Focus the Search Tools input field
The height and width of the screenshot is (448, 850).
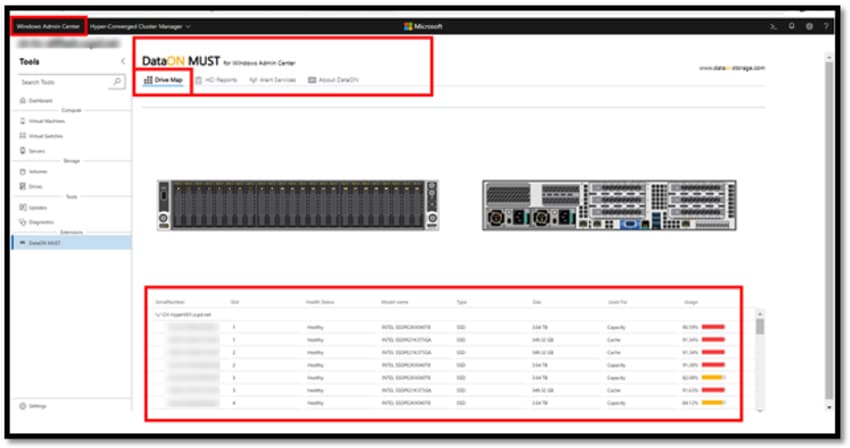pos(72,82)
